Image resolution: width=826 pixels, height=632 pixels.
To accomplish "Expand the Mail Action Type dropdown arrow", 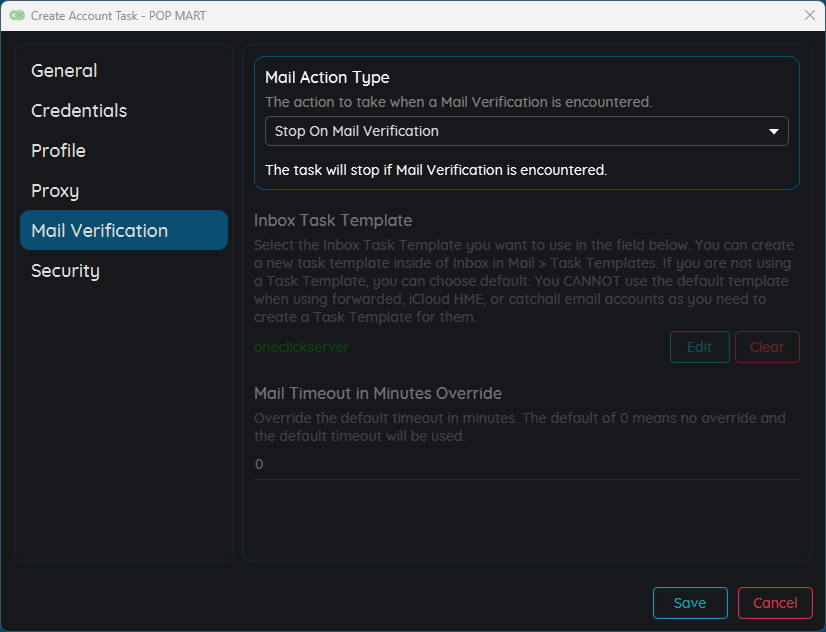I will pyautogui.click(x=773, y=131).
